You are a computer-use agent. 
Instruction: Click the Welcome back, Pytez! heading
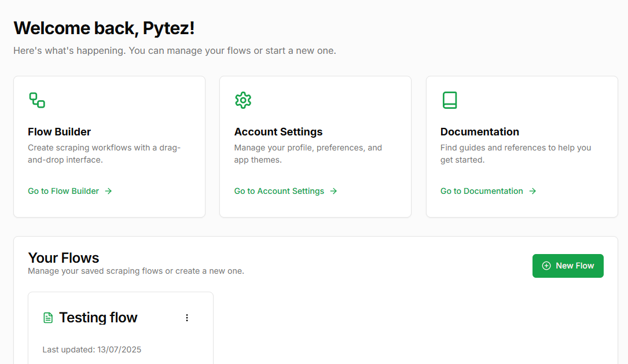coord(104,28)
